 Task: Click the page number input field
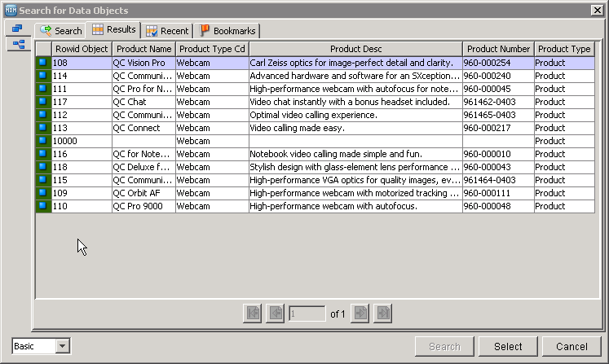pyautogui.click(x=307, y=314)
